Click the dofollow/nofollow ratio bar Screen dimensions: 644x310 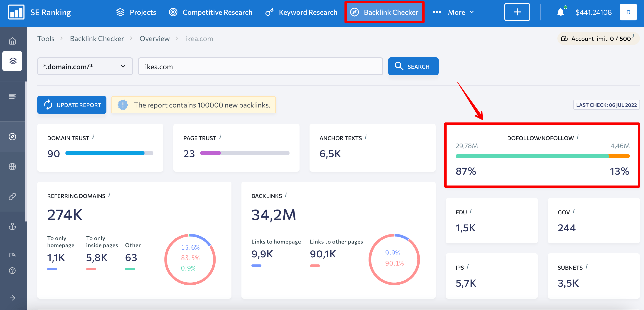coord(543,156)
